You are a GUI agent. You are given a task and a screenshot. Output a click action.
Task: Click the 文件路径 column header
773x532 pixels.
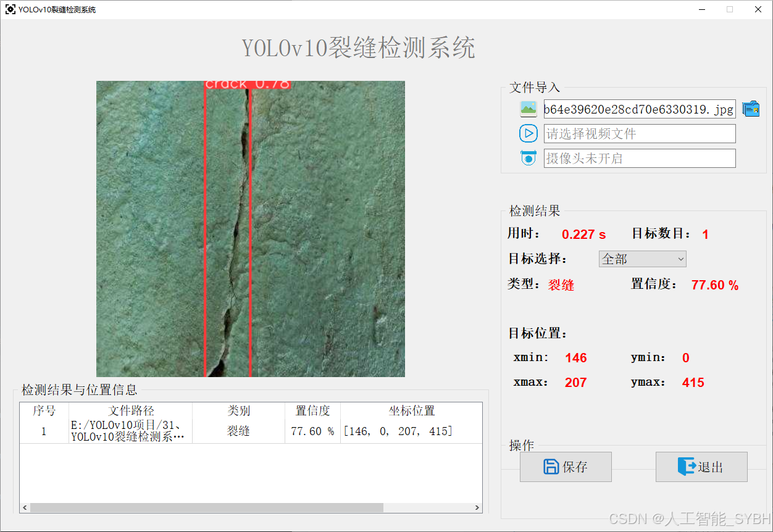click(x=131, y=410)
